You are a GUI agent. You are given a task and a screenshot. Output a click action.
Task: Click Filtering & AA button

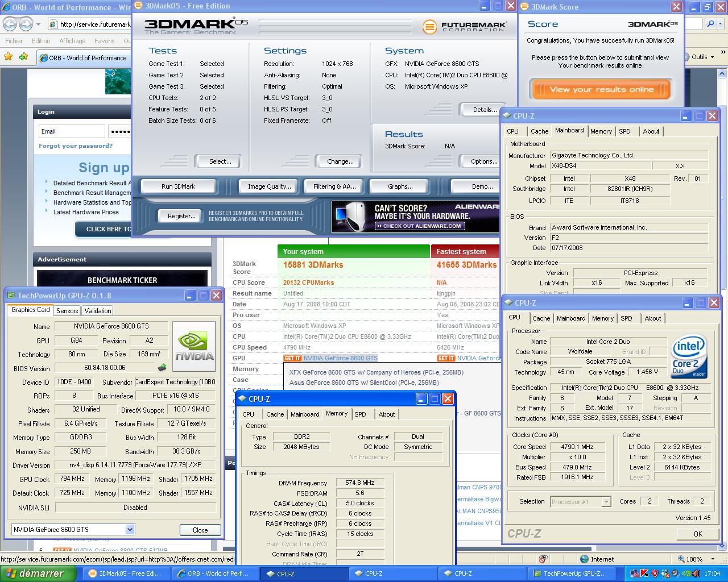[334, 186]
